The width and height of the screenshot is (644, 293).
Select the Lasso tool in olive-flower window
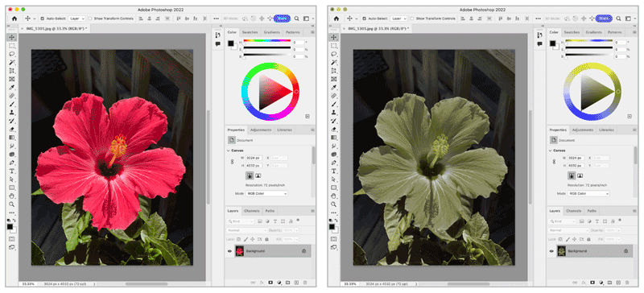coord(334,54)
